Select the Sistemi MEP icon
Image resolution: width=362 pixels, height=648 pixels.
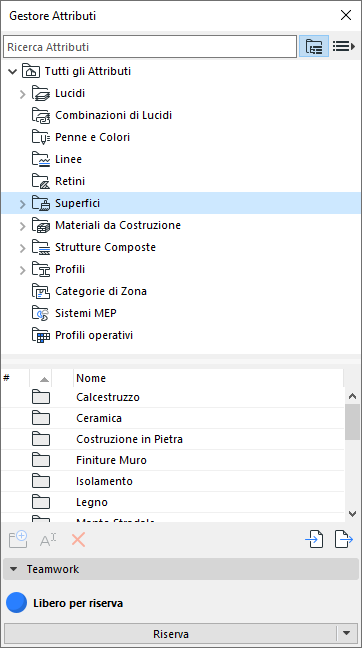(x=41, y=313)
